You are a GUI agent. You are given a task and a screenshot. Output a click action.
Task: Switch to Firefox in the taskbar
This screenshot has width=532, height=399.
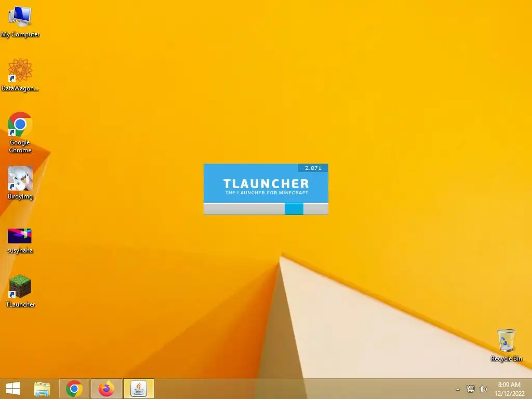click(x=107, y=389)
